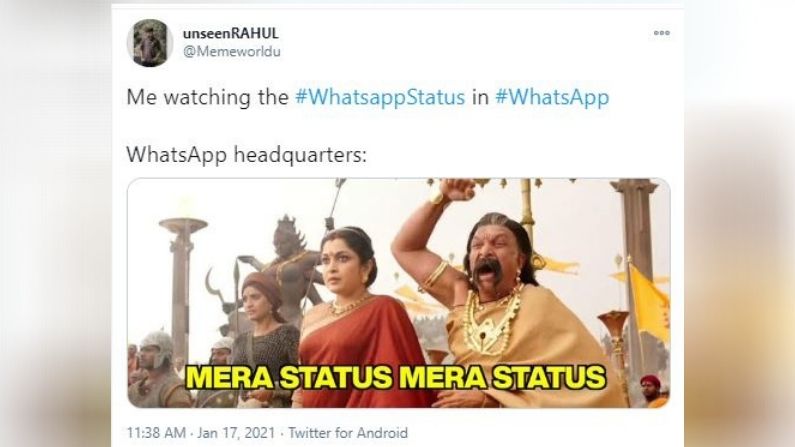Image resolution: width=795 pixels, height=447 pixels.
Task: Open unseenRAHUL's profile avatar picture
Action: tap(150, 43)
